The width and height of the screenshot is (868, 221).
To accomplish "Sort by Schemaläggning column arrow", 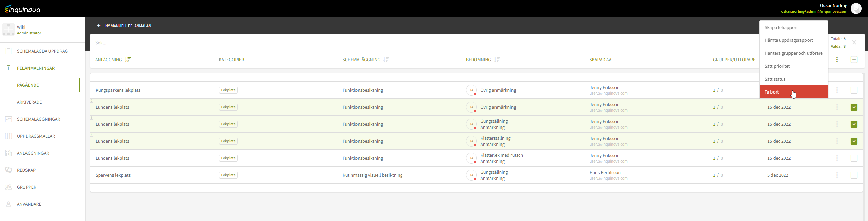I will tap(386, 60).
